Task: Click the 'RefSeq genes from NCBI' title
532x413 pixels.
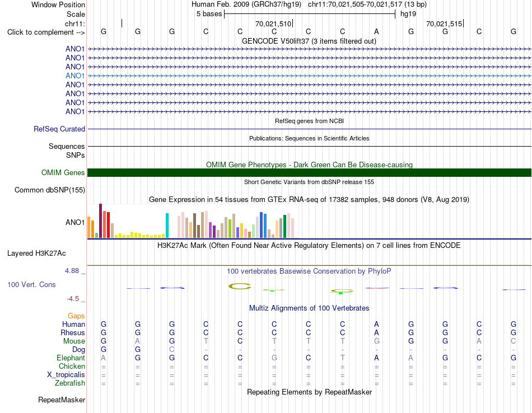Action: 309,121
